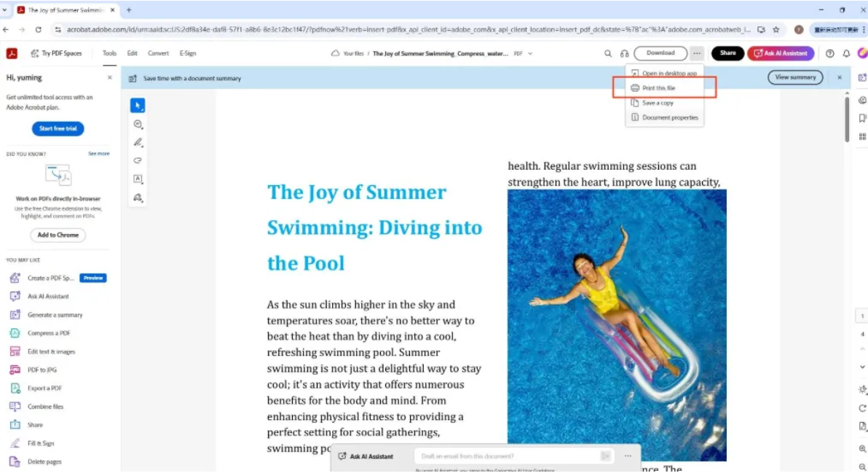Image resolution: width=868 pixels, height=476 pixels.
Task: Switch to the Tools tab
Action: [x=109, y=53]
